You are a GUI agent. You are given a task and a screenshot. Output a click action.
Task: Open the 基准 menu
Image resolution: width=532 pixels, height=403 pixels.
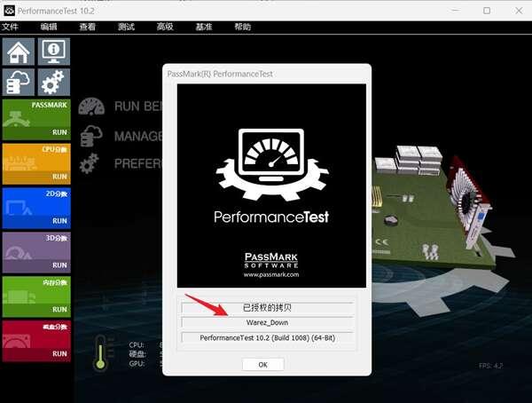point(204,27)
